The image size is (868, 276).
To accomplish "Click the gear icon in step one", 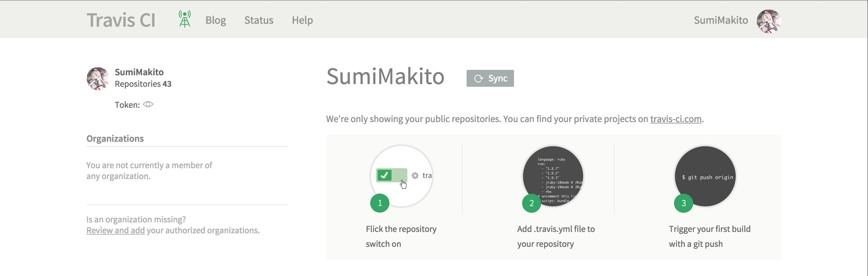I will pyautogui.click(x=415, y=175).
